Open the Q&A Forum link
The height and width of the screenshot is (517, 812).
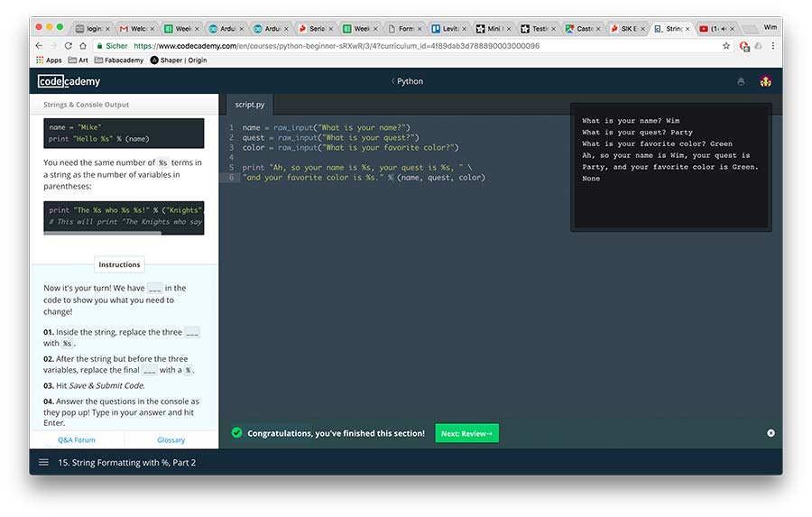click(x=77, y=439)
